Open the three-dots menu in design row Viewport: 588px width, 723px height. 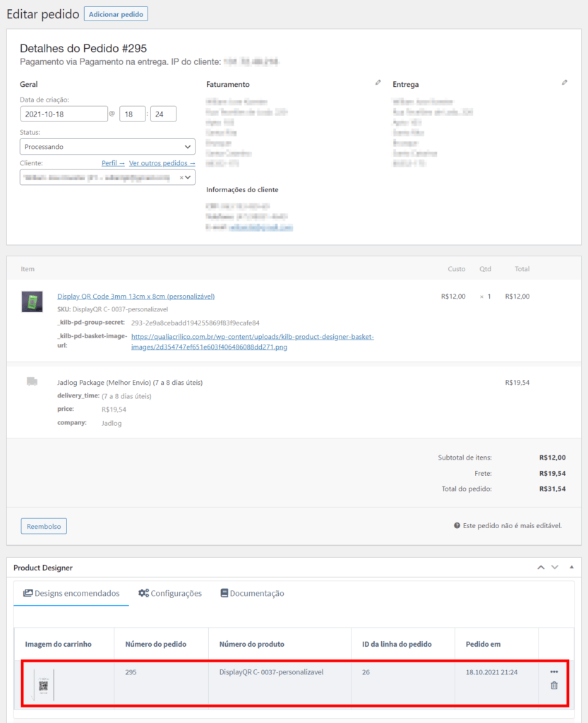[553, 671]
